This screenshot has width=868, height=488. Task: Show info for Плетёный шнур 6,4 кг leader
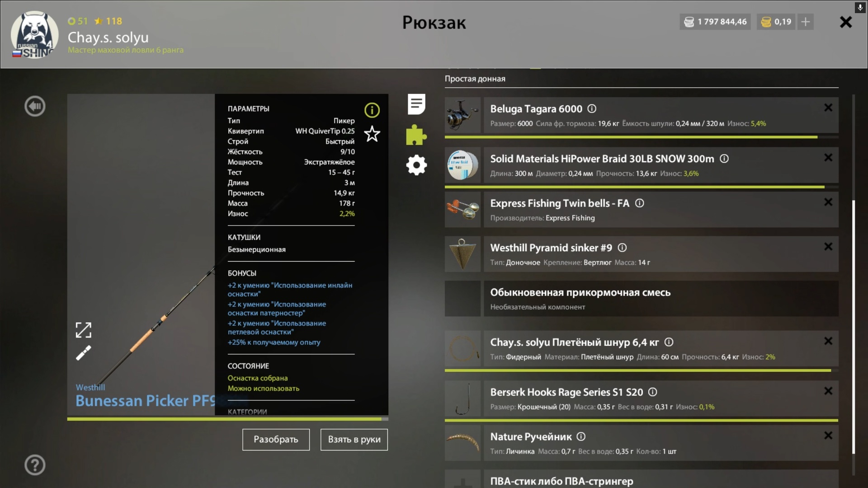(x=670, y=342)
